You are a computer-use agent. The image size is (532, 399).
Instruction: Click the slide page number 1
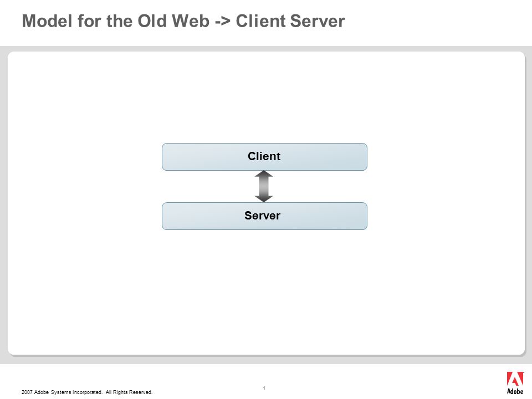click(x=264, y=388)
